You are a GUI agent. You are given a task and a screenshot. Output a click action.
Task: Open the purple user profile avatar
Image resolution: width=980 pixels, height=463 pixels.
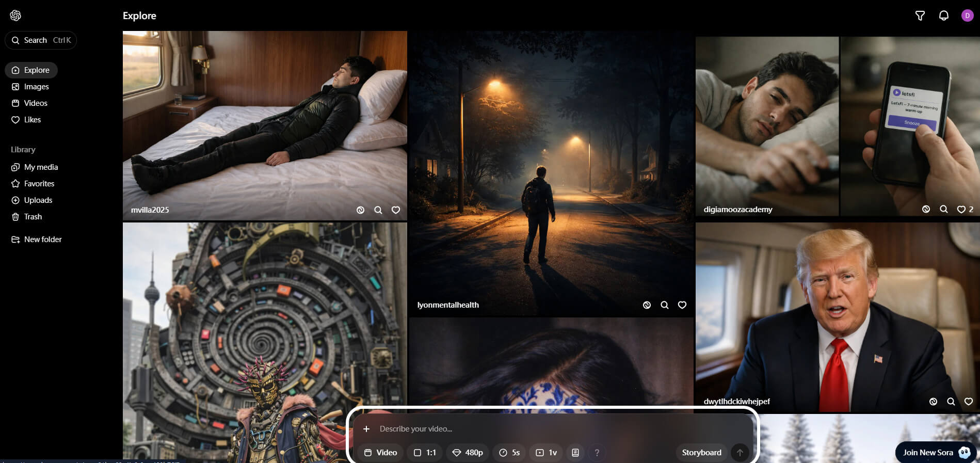(x=967, y=15)
